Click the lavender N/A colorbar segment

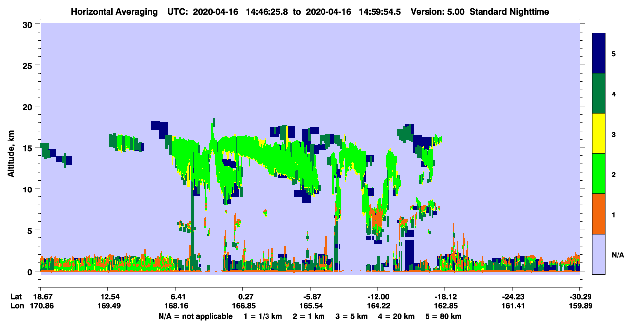click(x=599, y=253)
